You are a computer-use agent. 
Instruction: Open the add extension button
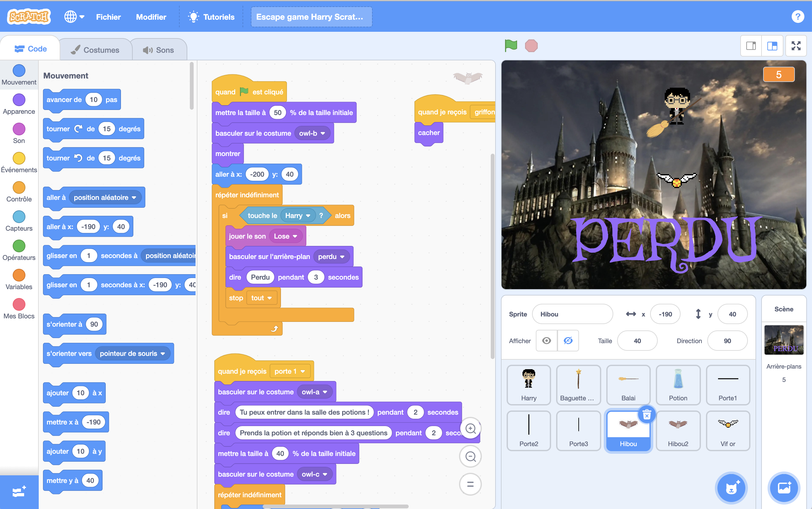click(19, 492)
